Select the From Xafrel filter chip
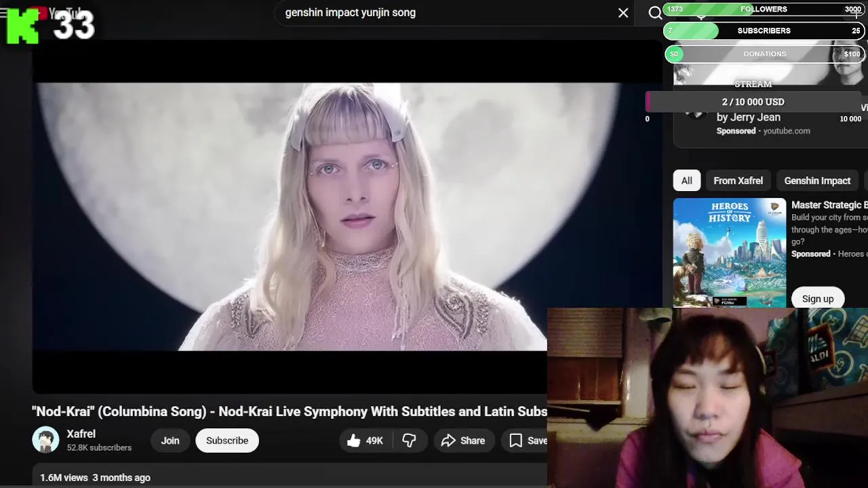The image size is (868, 488). [738, 180]
